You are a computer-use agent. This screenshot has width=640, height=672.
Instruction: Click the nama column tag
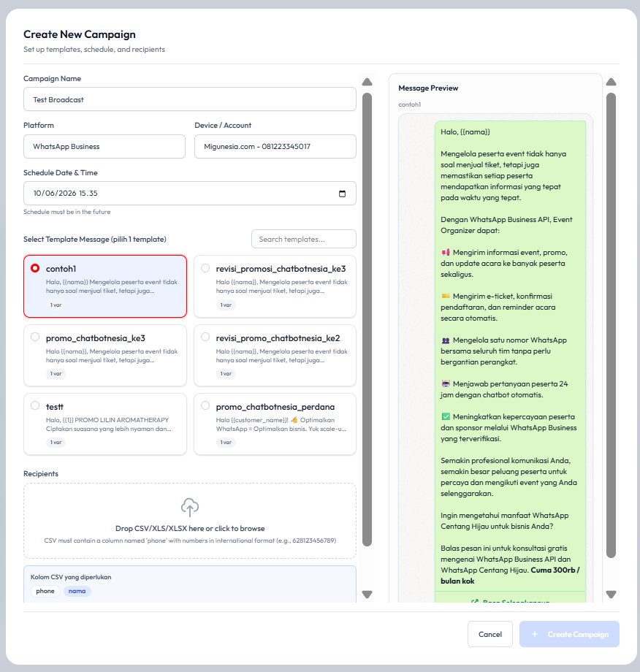tap(77, 591)
